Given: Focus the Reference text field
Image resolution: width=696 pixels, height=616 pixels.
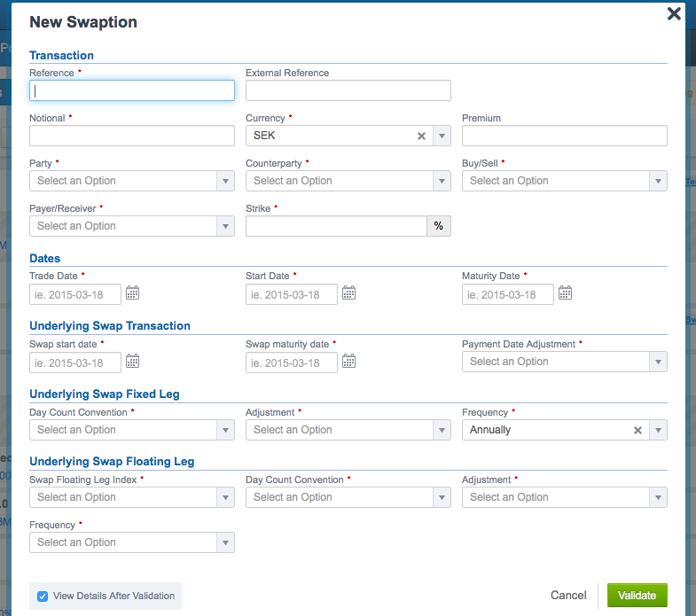Looking at the screenshot, I should click(x=132, y=90).
